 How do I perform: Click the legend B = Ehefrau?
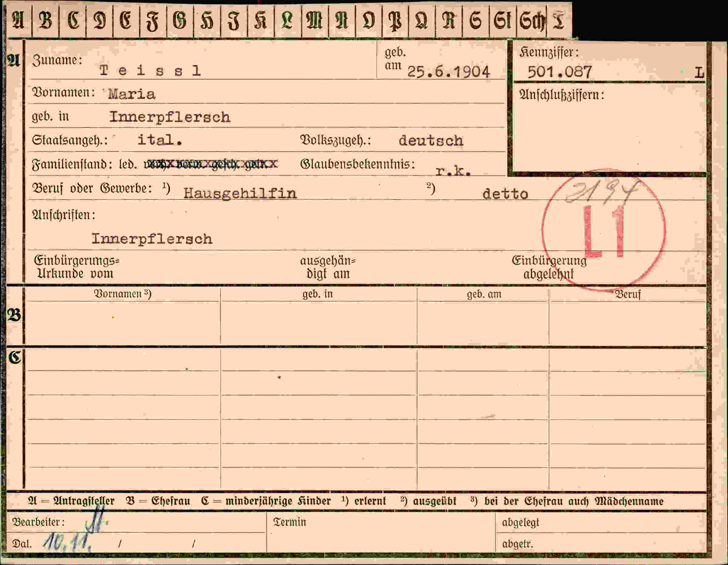[x=158, y=501]
